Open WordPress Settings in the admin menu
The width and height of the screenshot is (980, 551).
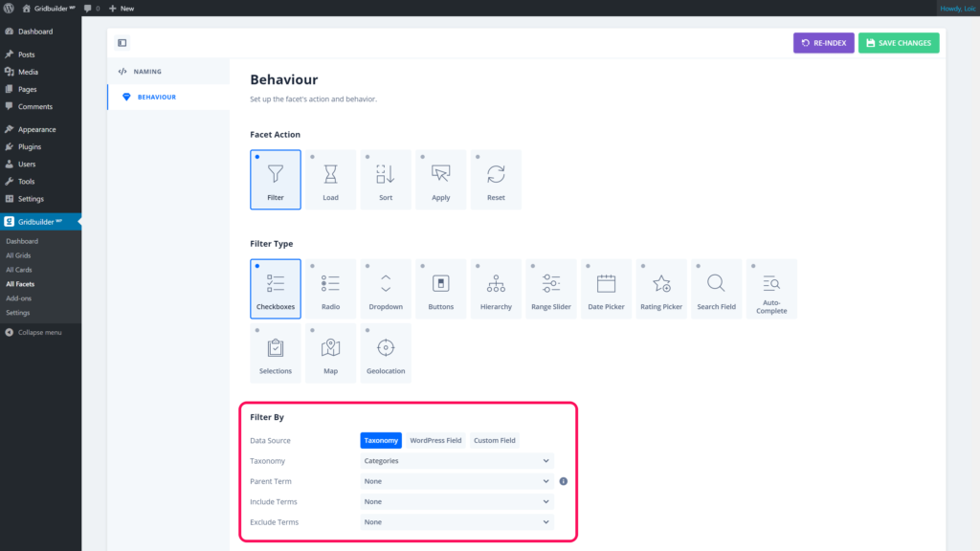(x=40, y=199)
